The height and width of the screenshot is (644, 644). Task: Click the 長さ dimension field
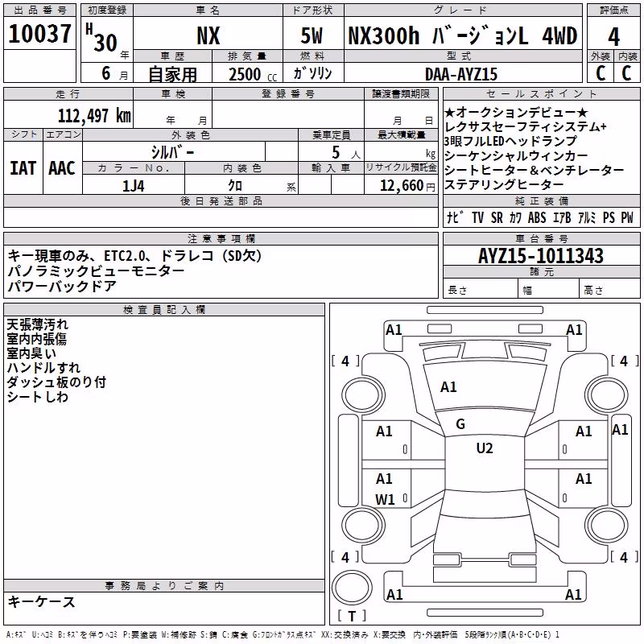pyautogui.click(x=480, y=290)
